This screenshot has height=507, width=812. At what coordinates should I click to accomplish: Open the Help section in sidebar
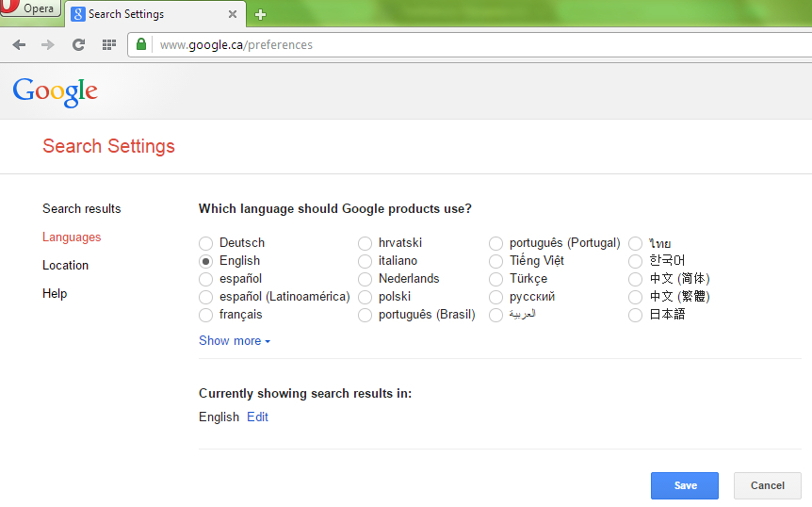[x=55, y=294]
